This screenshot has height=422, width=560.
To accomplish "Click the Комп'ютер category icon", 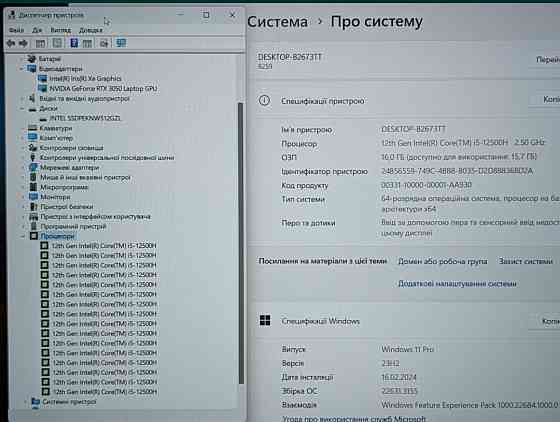I will [32, 137].
